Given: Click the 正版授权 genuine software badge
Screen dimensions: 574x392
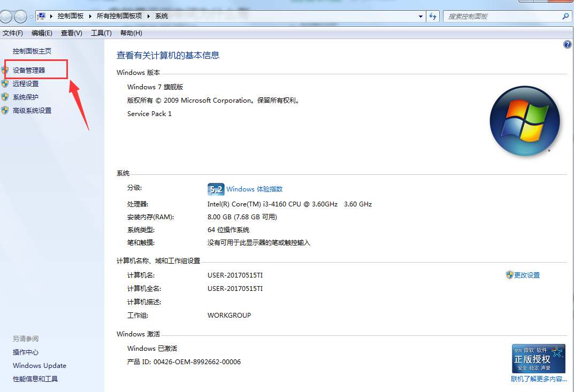Looking at the screenshot, I should (539, 358).
